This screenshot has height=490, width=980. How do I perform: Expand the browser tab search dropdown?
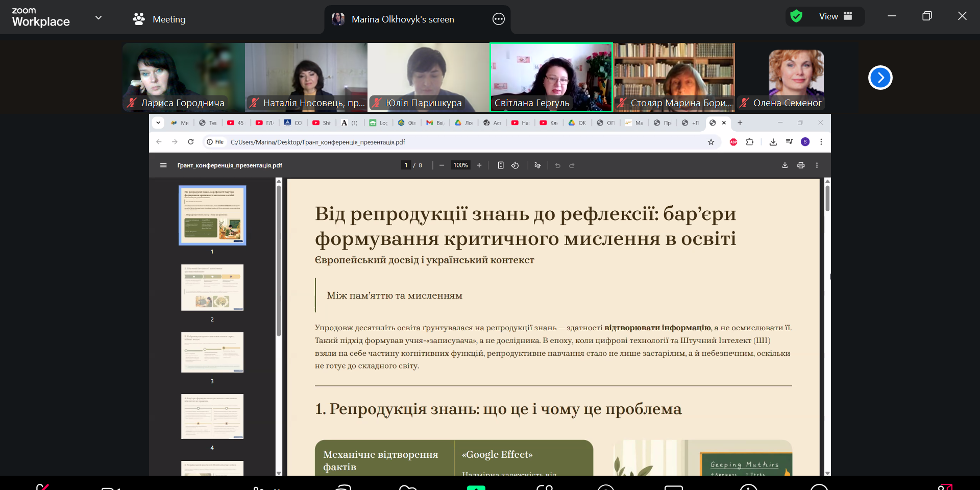pos(158,122)
